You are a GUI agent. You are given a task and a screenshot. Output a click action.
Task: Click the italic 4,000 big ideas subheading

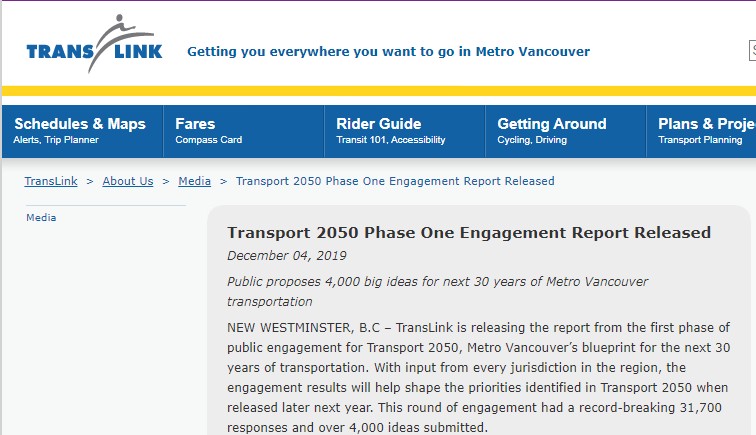(x=437, y=291)
